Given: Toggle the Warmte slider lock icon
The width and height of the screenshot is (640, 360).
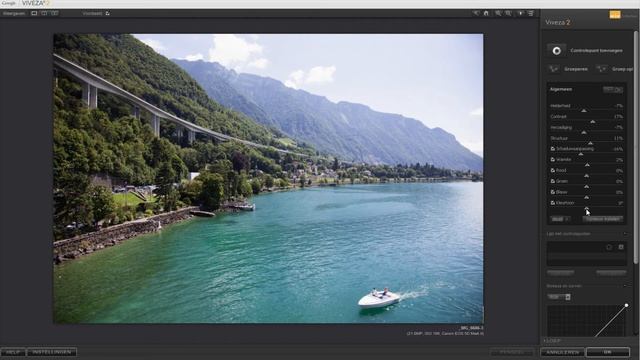Looking at the screenshot, I should click(553, 160).
